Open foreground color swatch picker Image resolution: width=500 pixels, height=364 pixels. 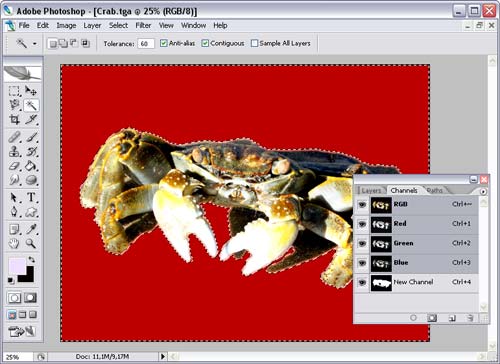click(x=16, y=266)
